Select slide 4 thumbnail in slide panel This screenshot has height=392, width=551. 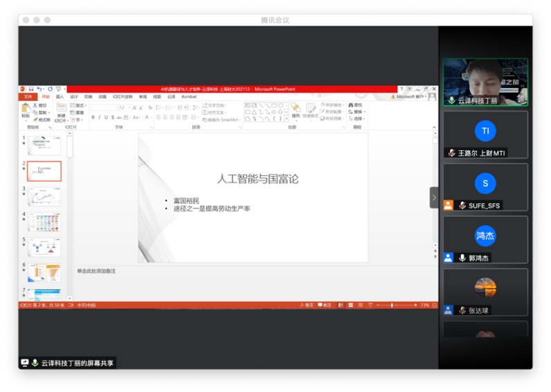(44, 222)
